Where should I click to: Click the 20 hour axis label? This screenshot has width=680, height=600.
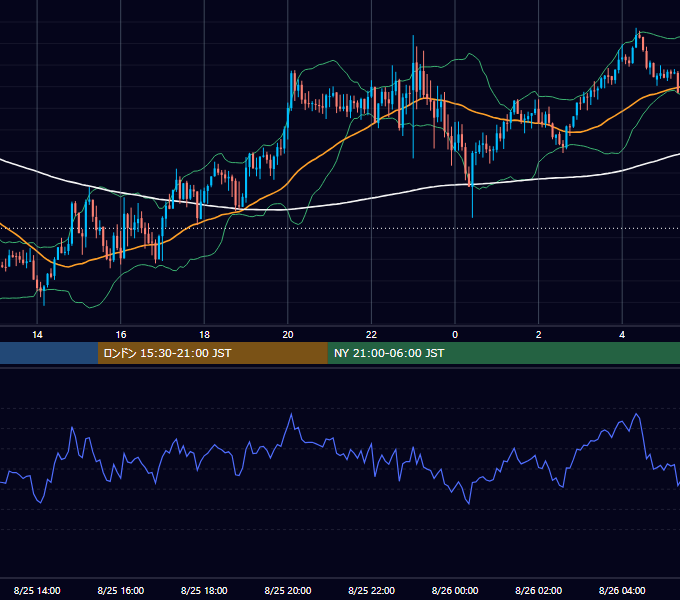[288, 334]
